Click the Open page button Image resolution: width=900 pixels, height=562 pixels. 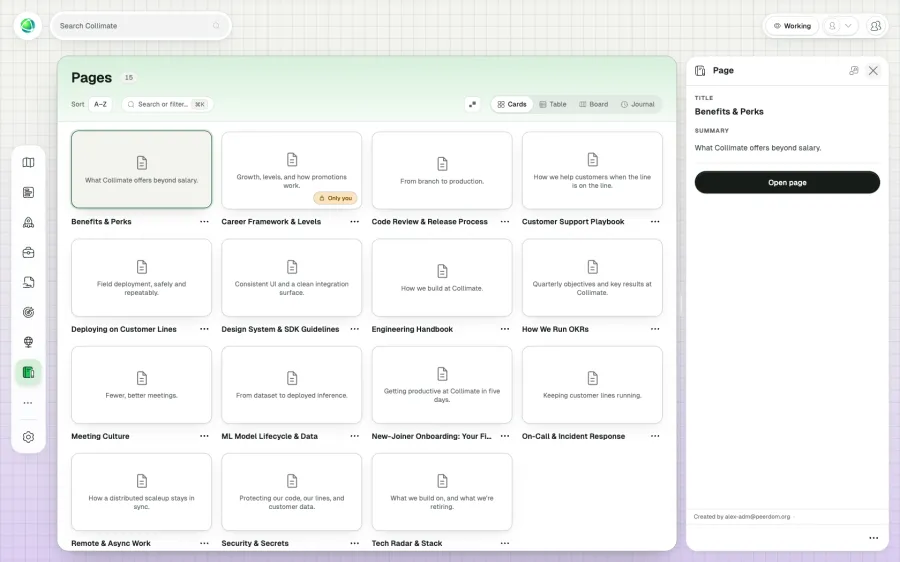pyautogui.click(x=787, y=182)
